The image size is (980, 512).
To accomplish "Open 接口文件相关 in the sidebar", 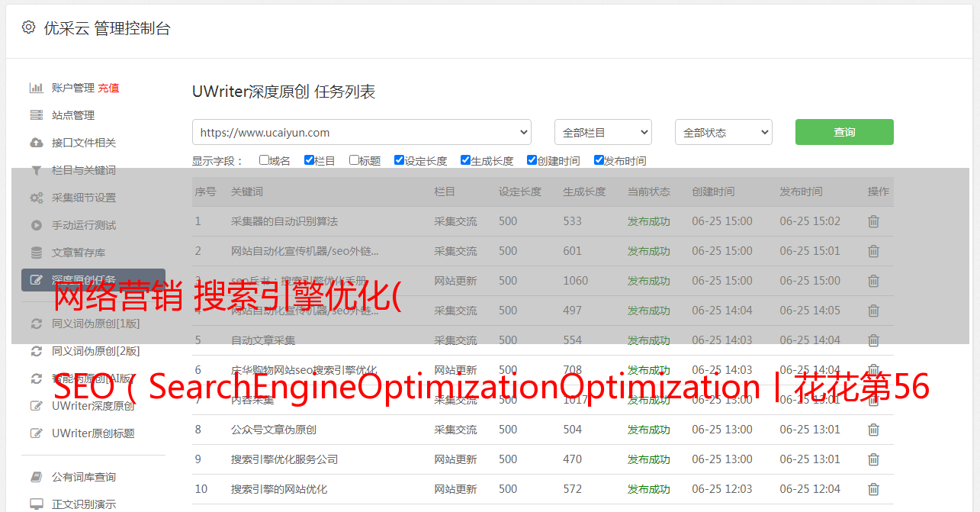I will 84,143.
